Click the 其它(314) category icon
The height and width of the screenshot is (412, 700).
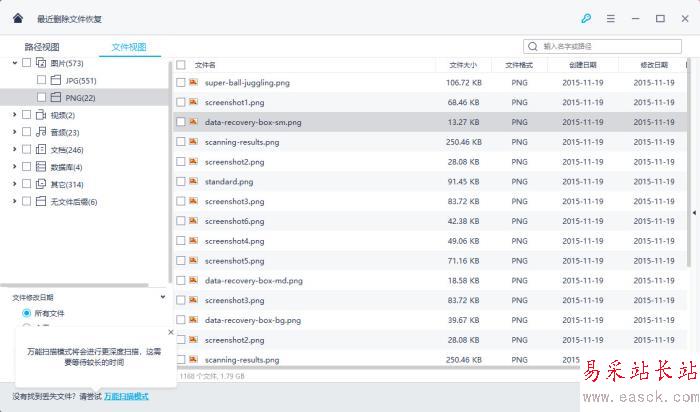tap(41, 184)
